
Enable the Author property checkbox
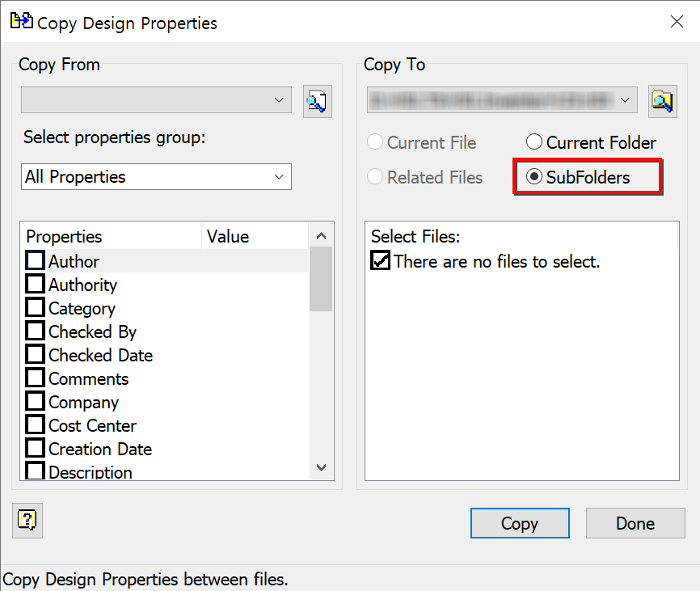(x=34, y=260)
